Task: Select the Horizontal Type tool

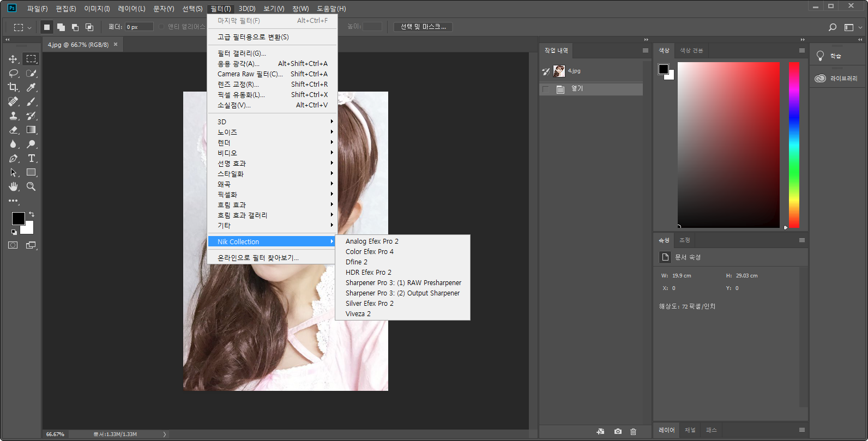Action: click(x=31, y=158)
